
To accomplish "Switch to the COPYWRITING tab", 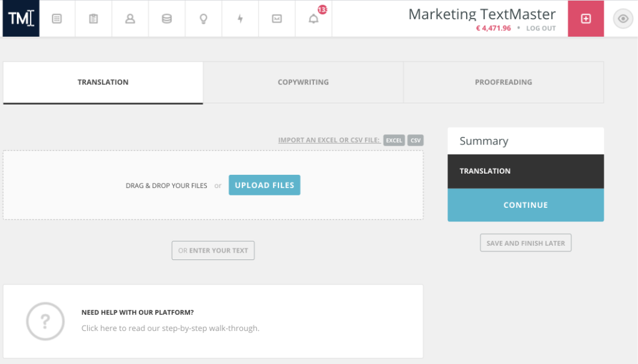I will point(303,82).
